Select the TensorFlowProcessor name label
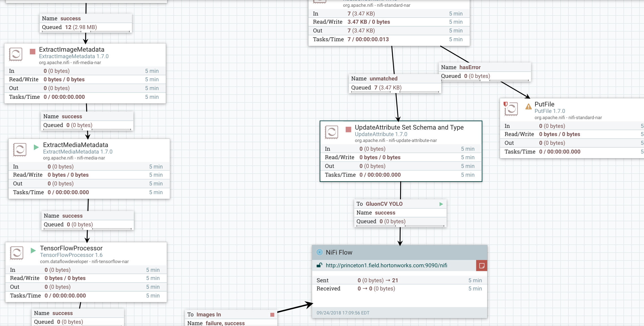644x326 pixels. tap(71, 248)
